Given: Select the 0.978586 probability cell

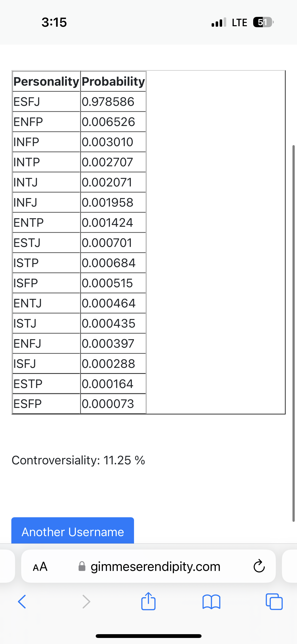Looking at the screenshot, I should pos(113,102).
